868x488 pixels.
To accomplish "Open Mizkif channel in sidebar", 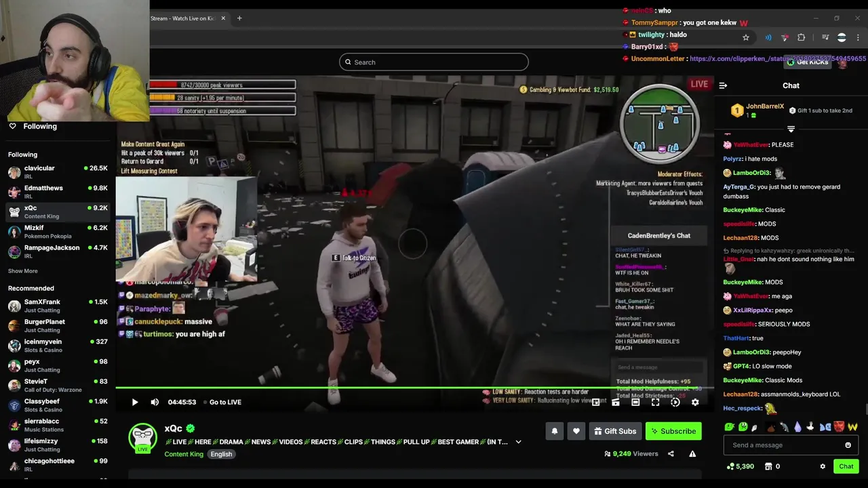I will point(58,232).
